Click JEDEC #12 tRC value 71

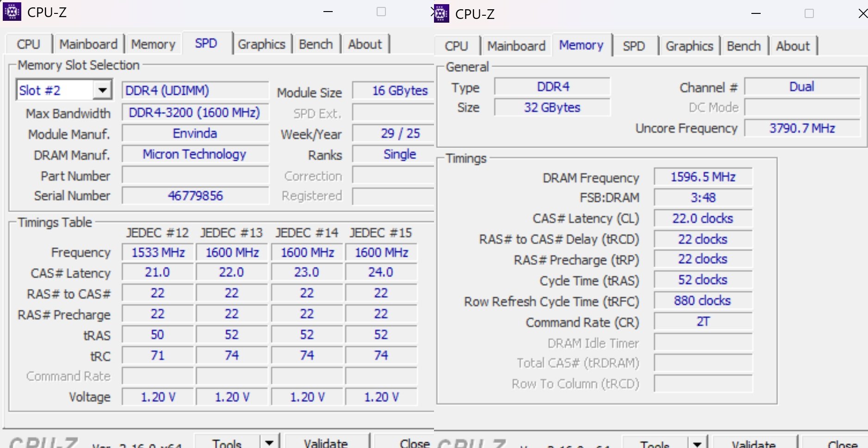pyautogui.click(x=158, y=355)
